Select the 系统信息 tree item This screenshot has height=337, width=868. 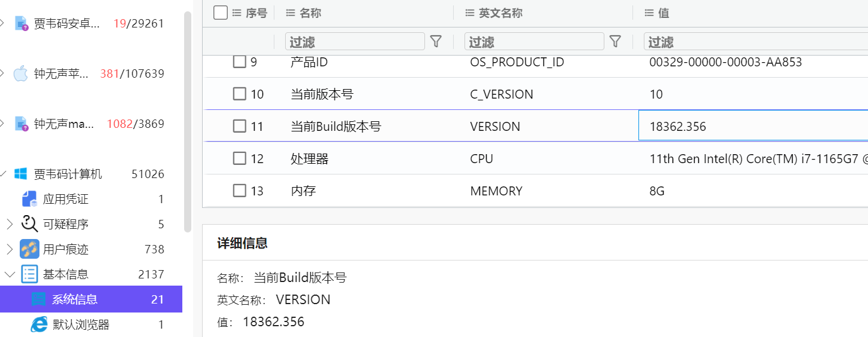(x=75, y=299)
